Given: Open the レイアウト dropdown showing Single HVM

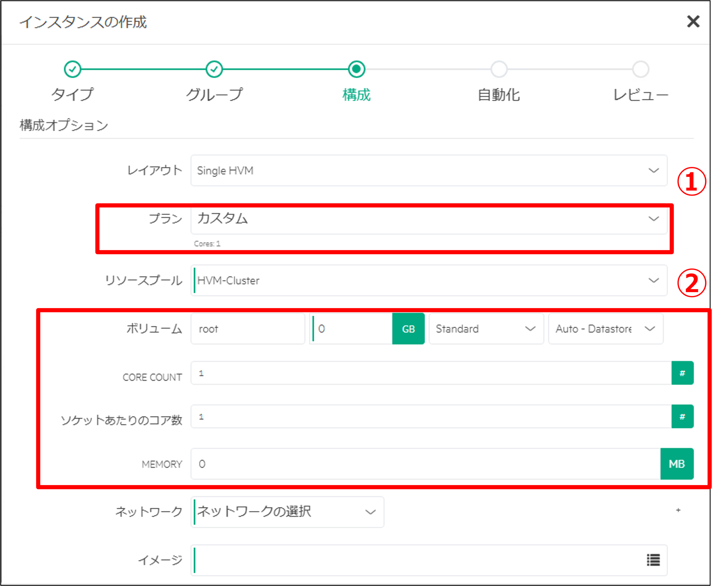Looking at the screenshot, I should [x=429, y=170].
